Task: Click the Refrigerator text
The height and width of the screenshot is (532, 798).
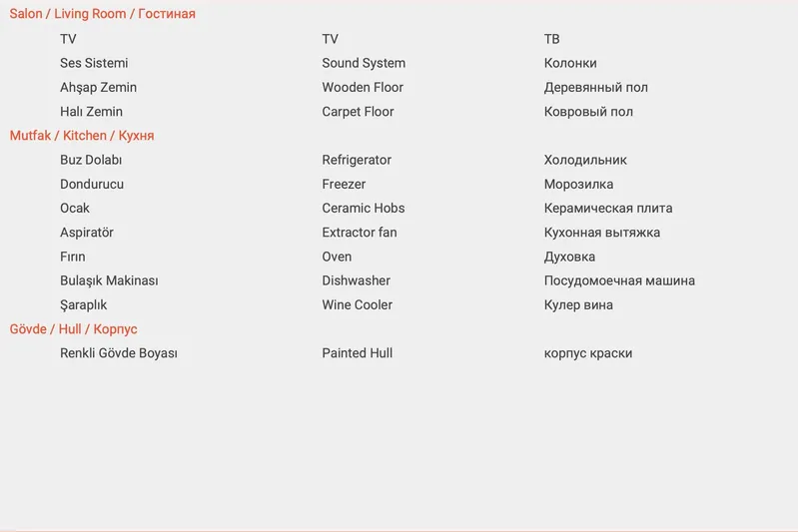Action: (x=357, y=160)
